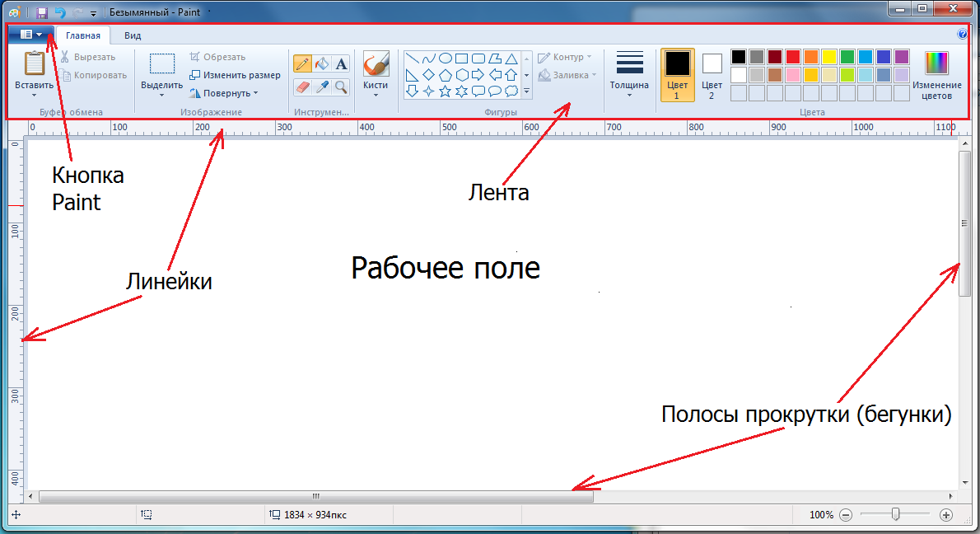Click the Save icon in title bar

42,13
